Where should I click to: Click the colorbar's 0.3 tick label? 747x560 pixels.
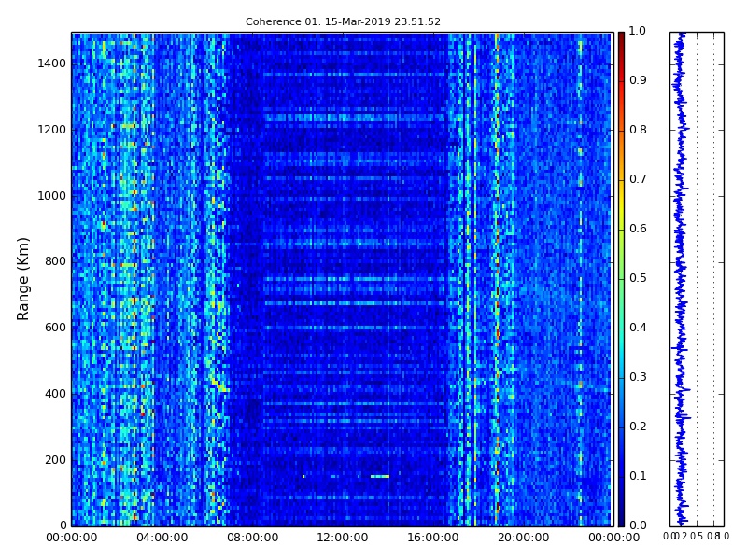pyautogui.click(x=638, y=377)
